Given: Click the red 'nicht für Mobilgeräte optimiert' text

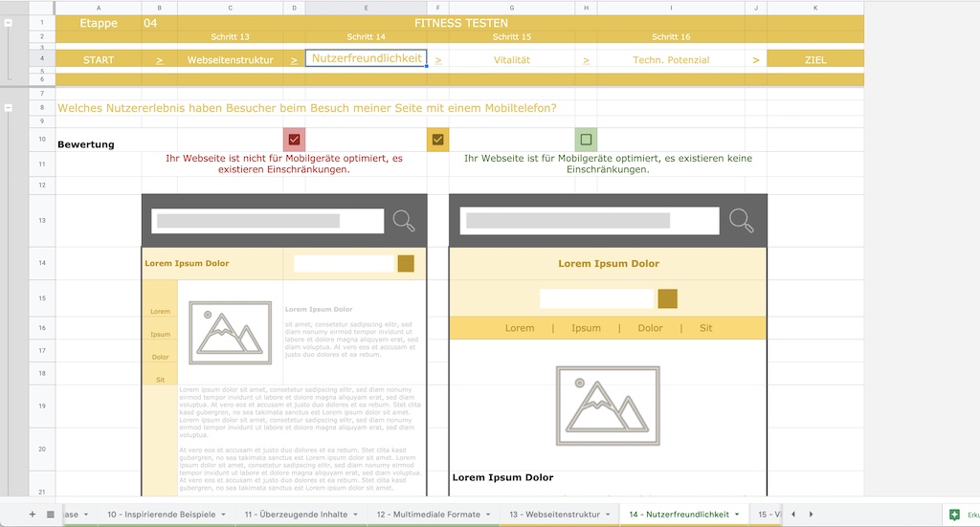Looking at the screenshot, I should 283,164.
